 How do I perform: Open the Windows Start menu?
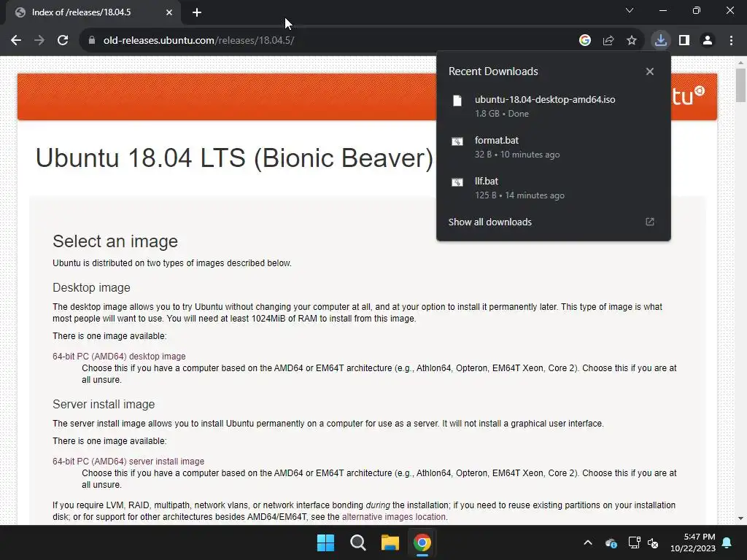click(326, 542)
